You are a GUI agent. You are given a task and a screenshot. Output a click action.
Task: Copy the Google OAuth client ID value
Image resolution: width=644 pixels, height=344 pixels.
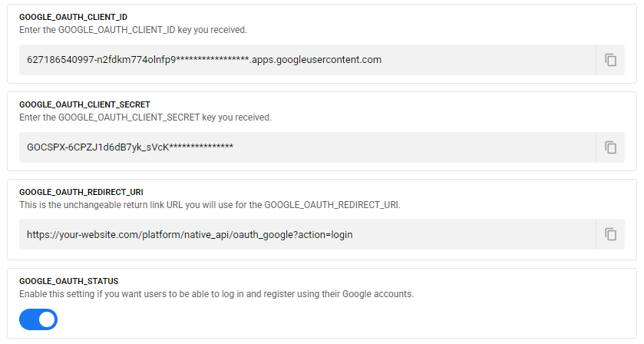[610, 60]
